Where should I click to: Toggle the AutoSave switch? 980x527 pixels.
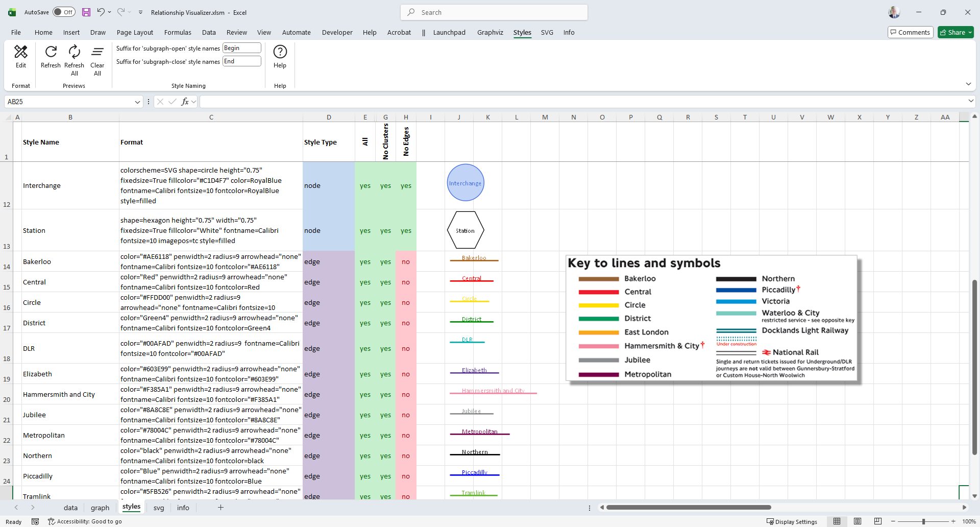point(64,12)
